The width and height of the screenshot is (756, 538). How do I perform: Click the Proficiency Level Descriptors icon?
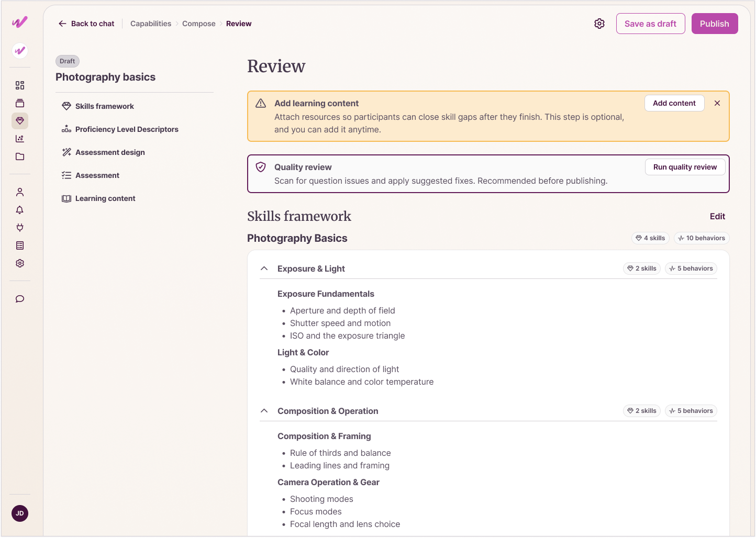[66, 129]
